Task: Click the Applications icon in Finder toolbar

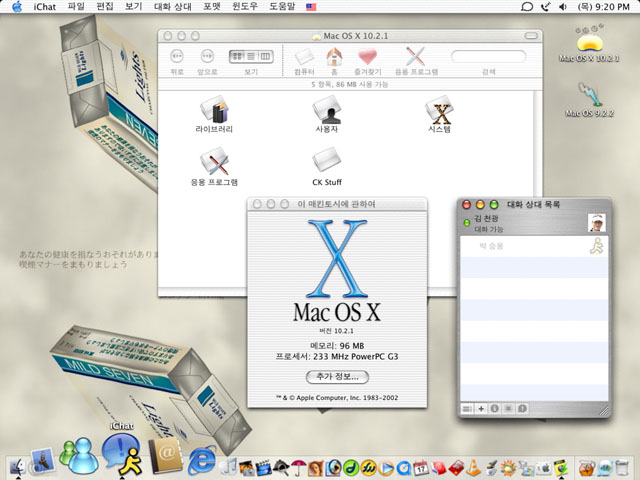Action: [x=416, y=57]
